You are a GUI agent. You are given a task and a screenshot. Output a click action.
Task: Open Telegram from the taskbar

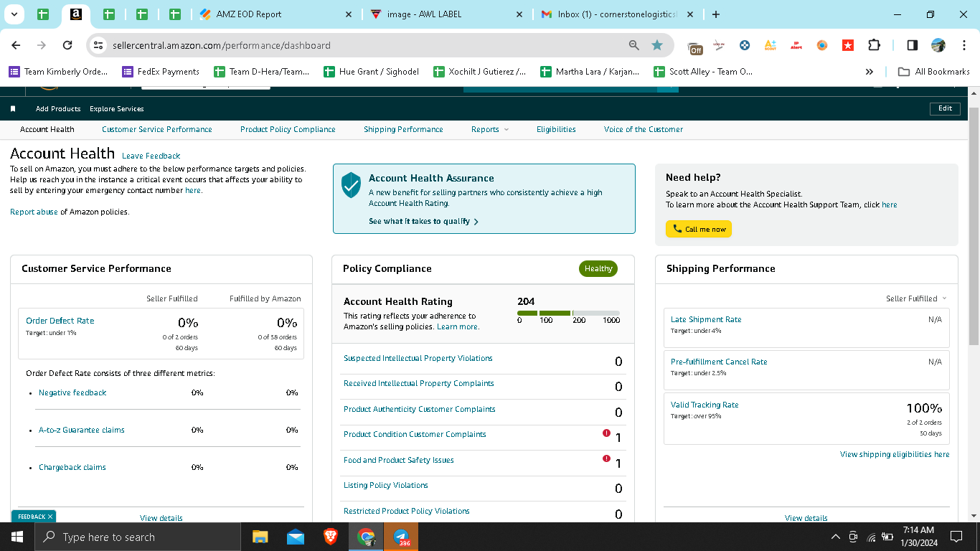pos(401,537)
